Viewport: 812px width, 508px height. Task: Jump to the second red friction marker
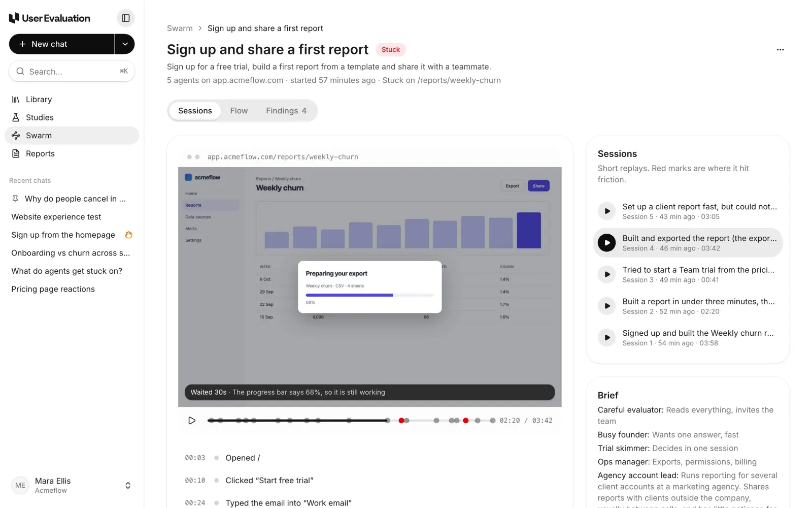465,421
